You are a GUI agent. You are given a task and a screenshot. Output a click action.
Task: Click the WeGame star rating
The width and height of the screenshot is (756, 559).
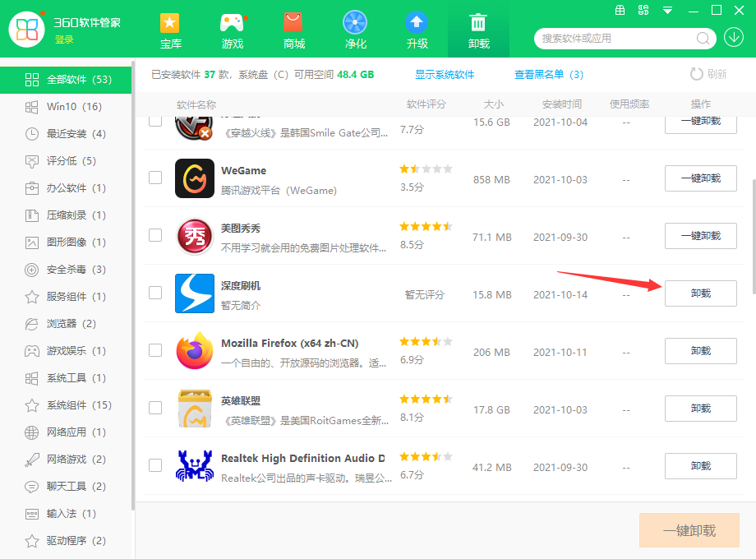click(426, 169)
